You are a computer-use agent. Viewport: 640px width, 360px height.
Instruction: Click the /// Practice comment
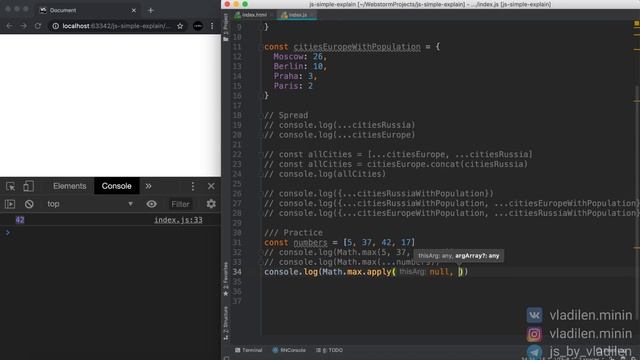[293, 233]
